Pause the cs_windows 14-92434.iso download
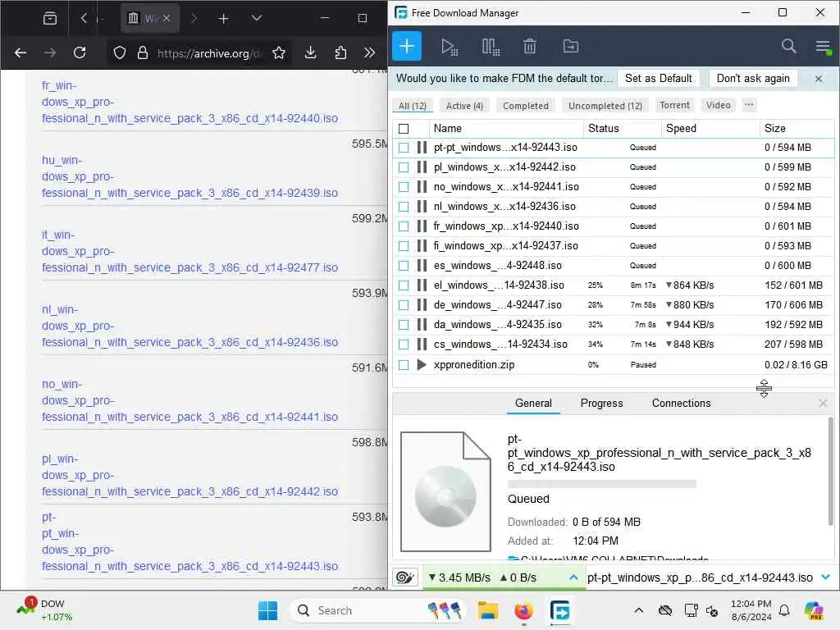 pyautogui.click(x=422, y=344)
